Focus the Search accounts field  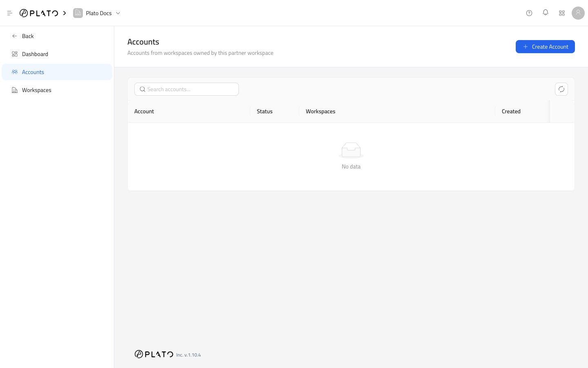tap(187, 89)
